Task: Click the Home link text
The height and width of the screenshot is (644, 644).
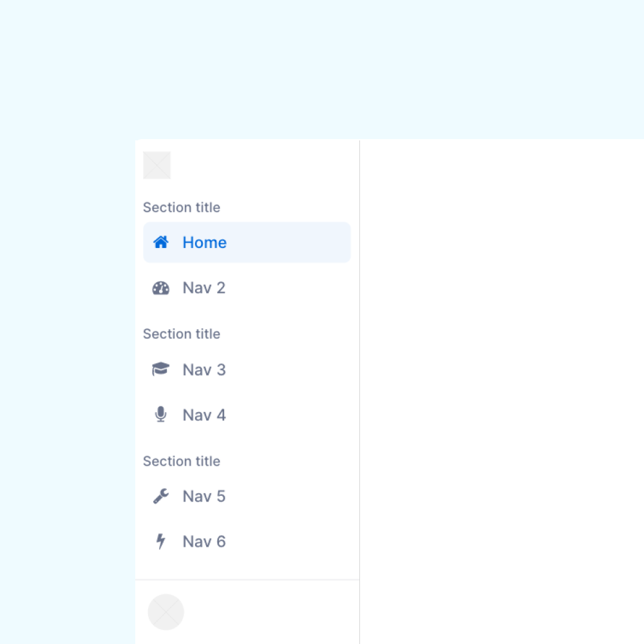Action: click(x=204, y=242)
